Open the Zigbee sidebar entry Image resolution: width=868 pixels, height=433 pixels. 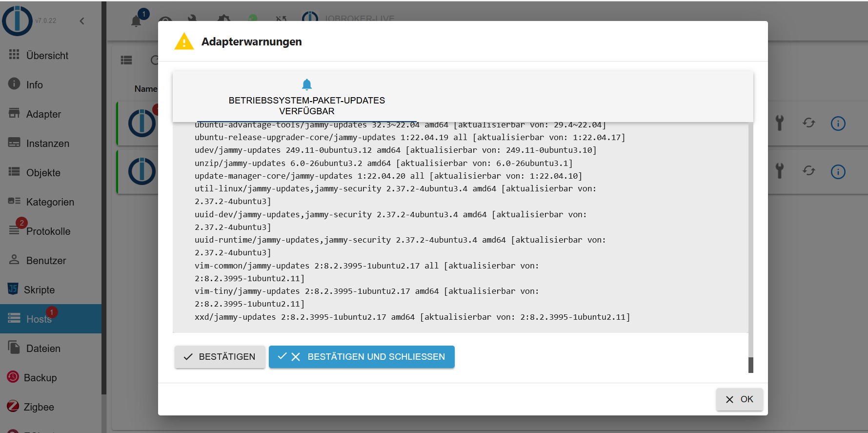tap(39, 407)
